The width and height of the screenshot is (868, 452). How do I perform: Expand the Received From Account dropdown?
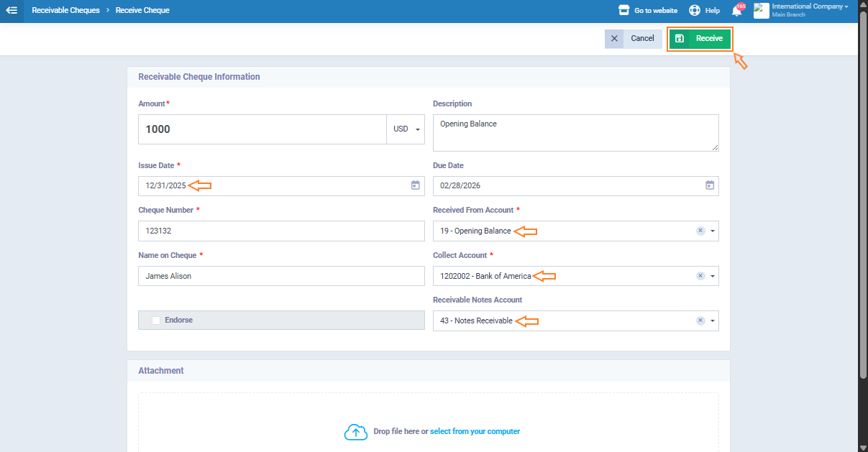(713, 231)
